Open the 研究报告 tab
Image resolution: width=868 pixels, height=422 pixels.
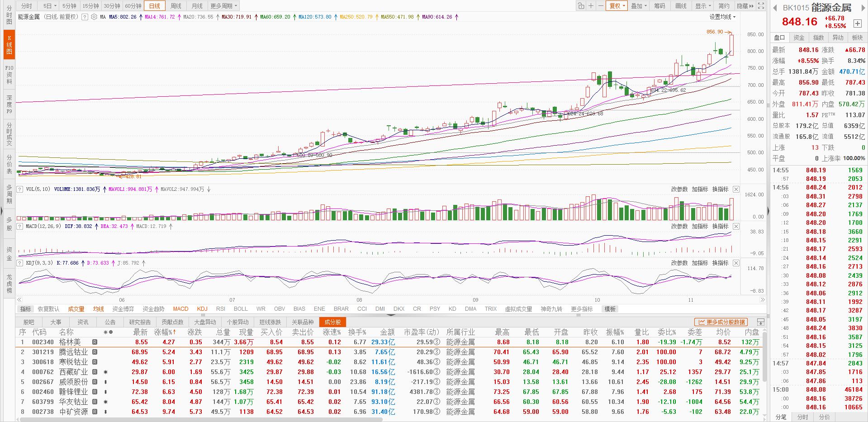[x=140, y=322]
